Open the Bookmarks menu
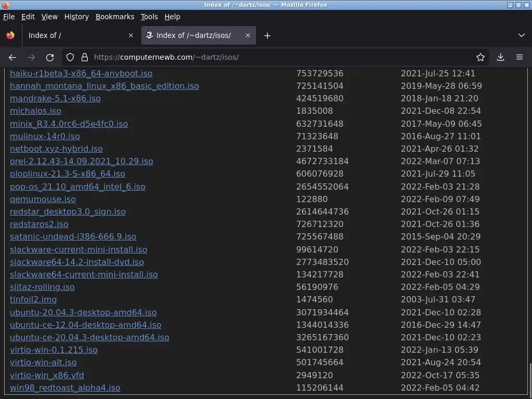The image size is (532, 399). tap(115, 17)
